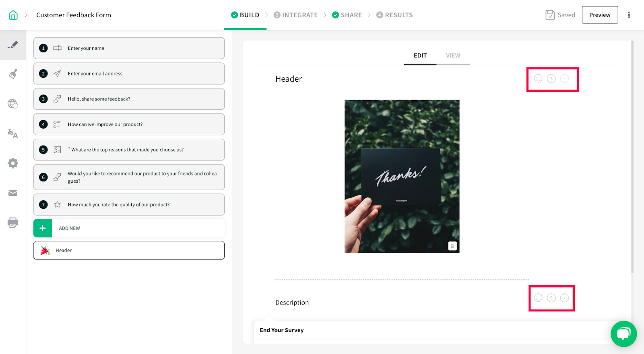This screenshot has width=644, height=354.
Task: Open the home dashboard icon
Action: tap(13, 15)
